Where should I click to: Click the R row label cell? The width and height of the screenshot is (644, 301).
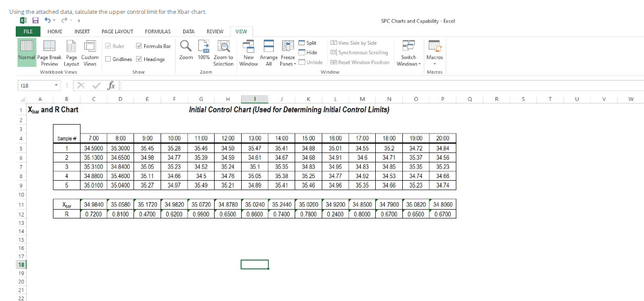[67, 214]
